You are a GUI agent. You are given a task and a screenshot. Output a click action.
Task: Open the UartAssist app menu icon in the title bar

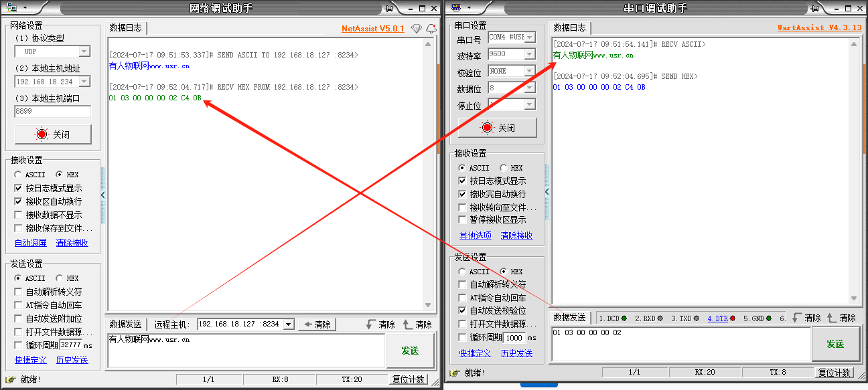pos(456,8)
